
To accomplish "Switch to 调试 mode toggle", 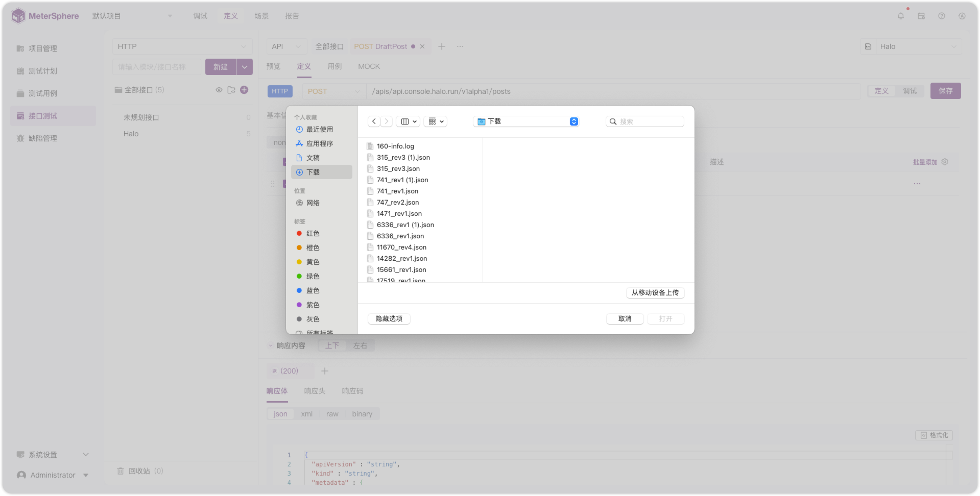I will (x=910, y=91).
